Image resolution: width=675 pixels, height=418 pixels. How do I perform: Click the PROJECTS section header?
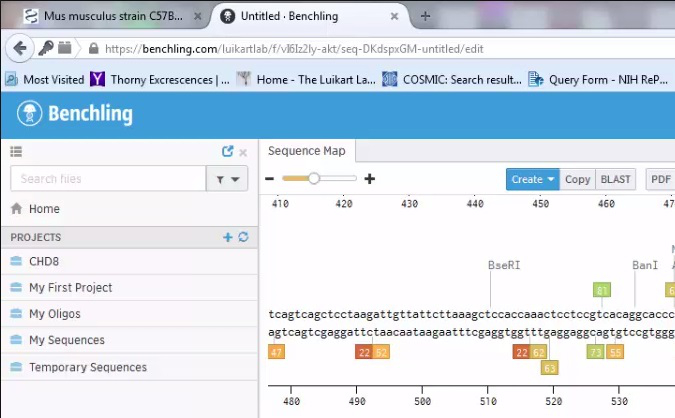tap(36, 237)
